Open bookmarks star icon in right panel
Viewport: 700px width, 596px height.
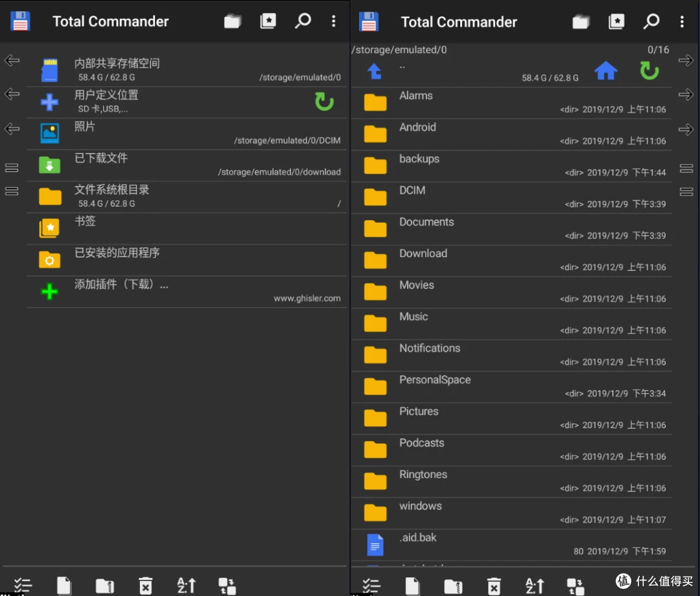pos(616,21)
